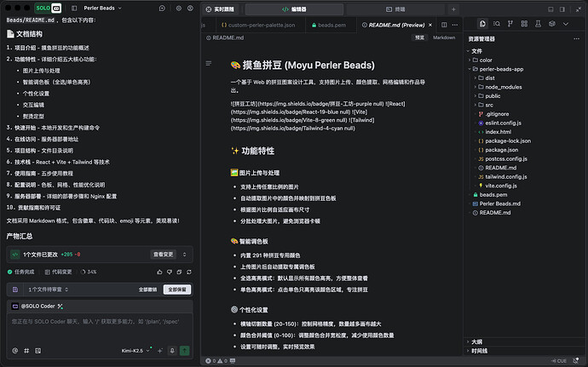The height and width of the screenshot is (367, 588).
Task: Click the 全部保留 button
Action: coord(176,290)
